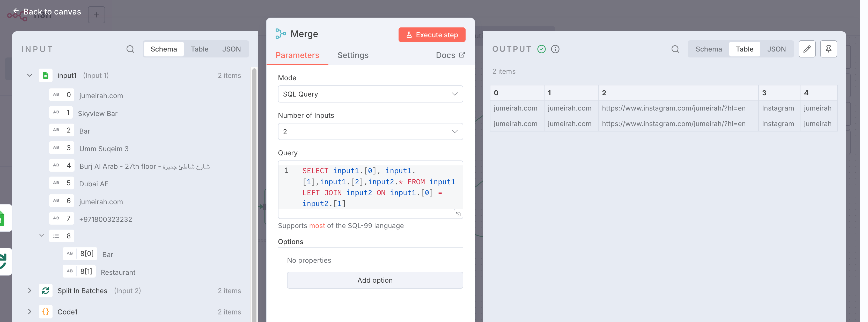Open the Mode dropdown
The height and width of the screenshot is (322, 868).
point(370,94)
